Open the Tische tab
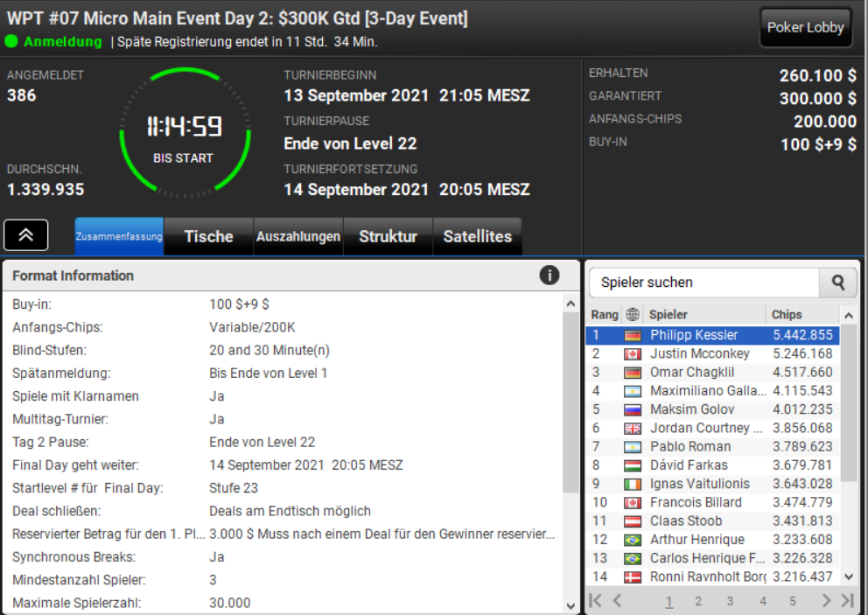Image resolution: width=868 pixels, height=615 pixels. tap(209, 236)
